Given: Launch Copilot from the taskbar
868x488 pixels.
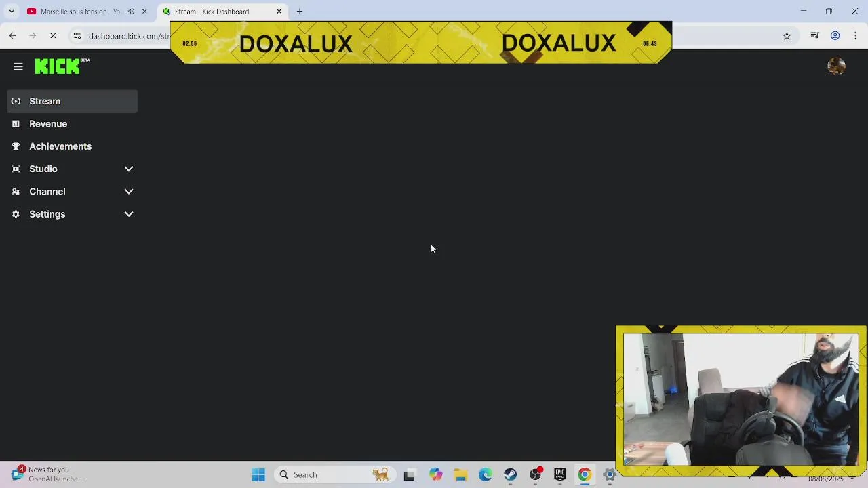Looking at the screenshot, I should click(435, 475).
